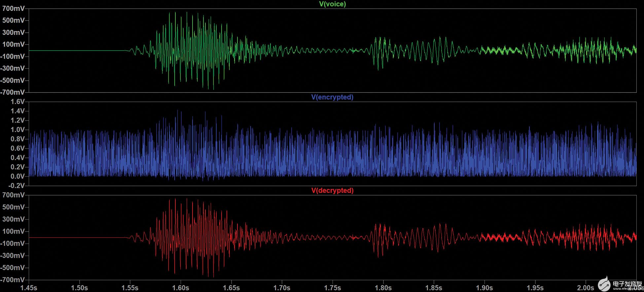
Task: Click the 1.70s time axis label
Action: (x=282, y=288)
